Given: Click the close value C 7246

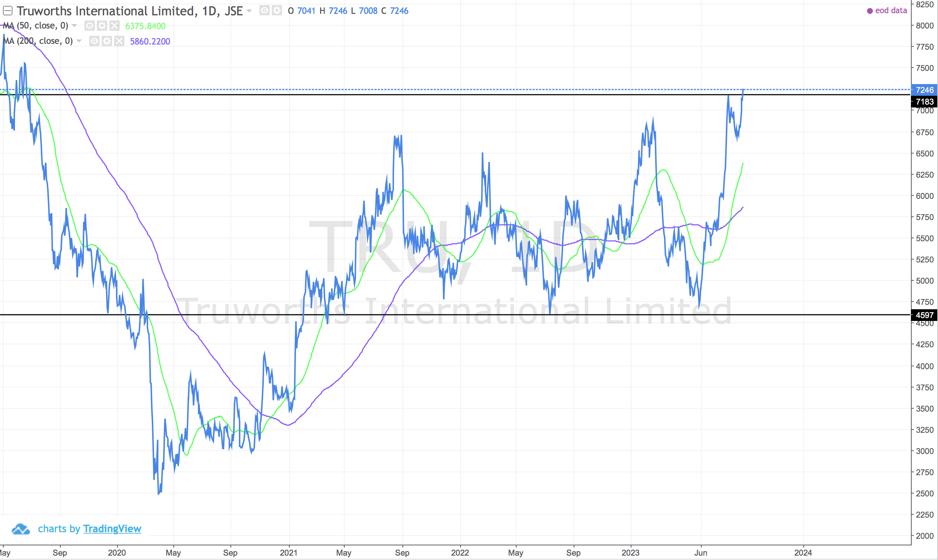Looking at the screenshot, I should [395, 11].
